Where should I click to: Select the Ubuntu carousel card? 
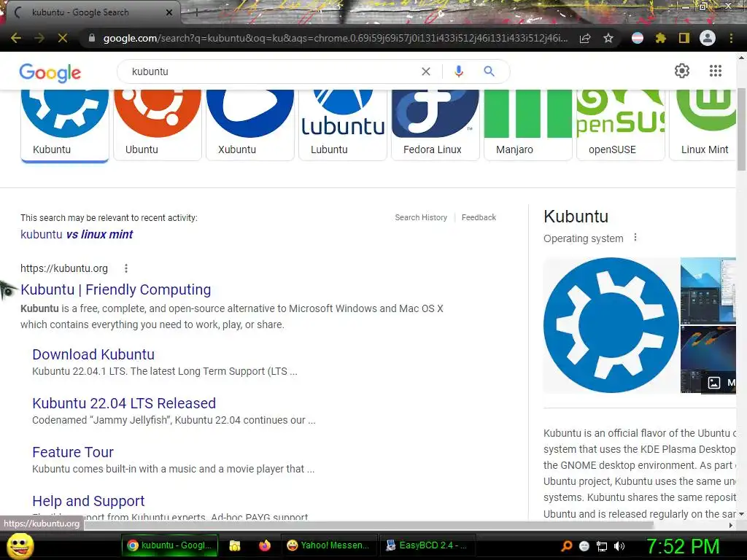[158, 125]
